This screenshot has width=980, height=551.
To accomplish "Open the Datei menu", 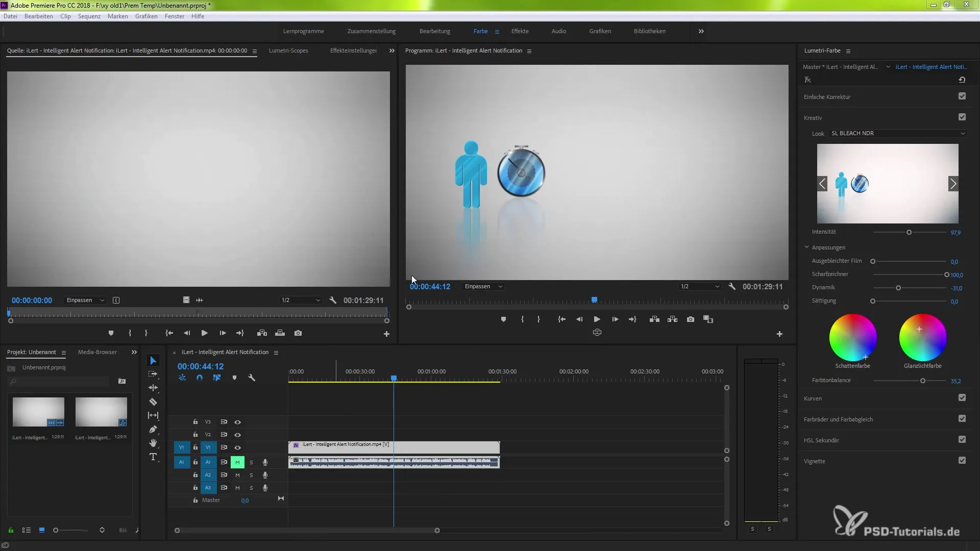I will [x=10, y=16].
